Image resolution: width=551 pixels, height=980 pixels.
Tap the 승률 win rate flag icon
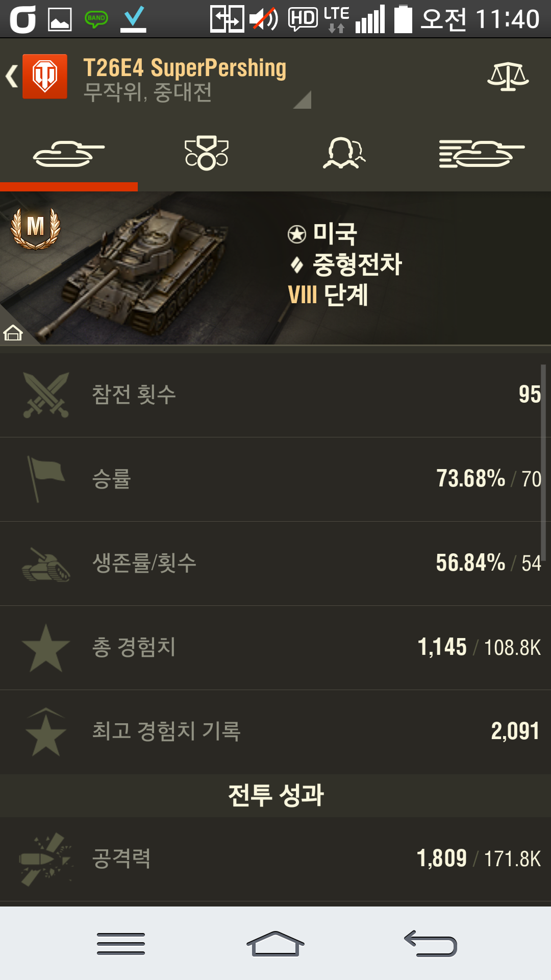point(46,479)
